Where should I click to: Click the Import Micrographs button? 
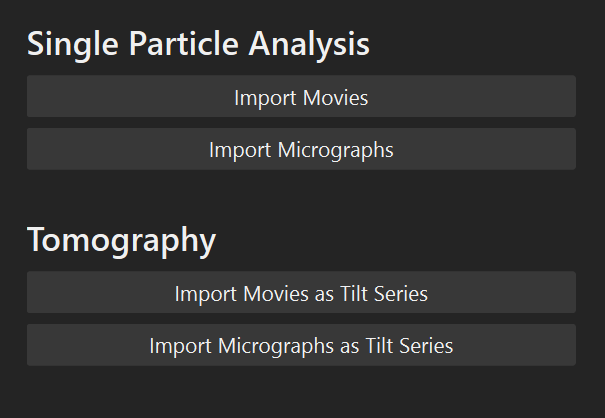click(x=301, y=149)
